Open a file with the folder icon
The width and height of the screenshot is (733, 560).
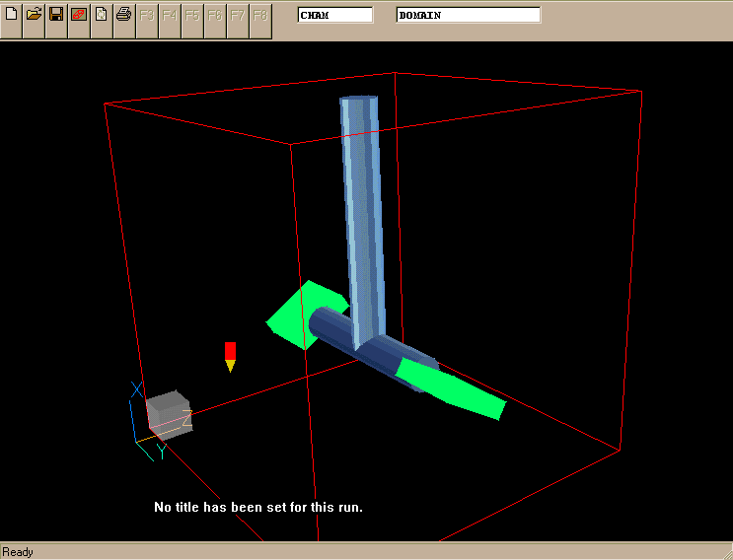pyautogui.click(x=34, y=15)
